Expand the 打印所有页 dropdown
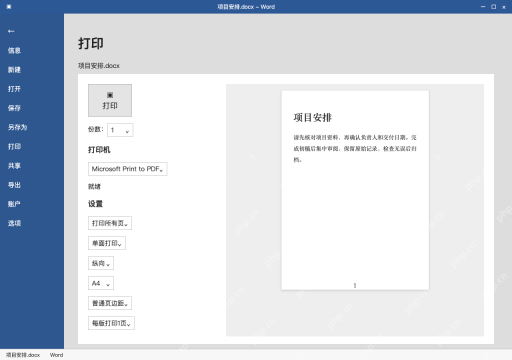Image resolution: width=512 pixels, height=360 pixels. [110, 223]
